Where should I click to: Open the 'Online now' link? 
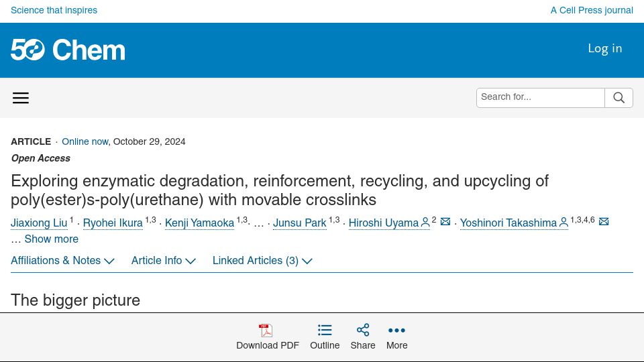point(85,141)
